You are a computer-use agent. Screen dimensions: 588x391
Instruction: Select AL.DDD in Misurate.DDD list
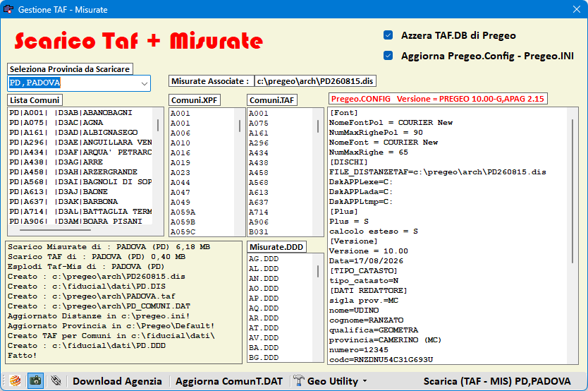[281, 269]
